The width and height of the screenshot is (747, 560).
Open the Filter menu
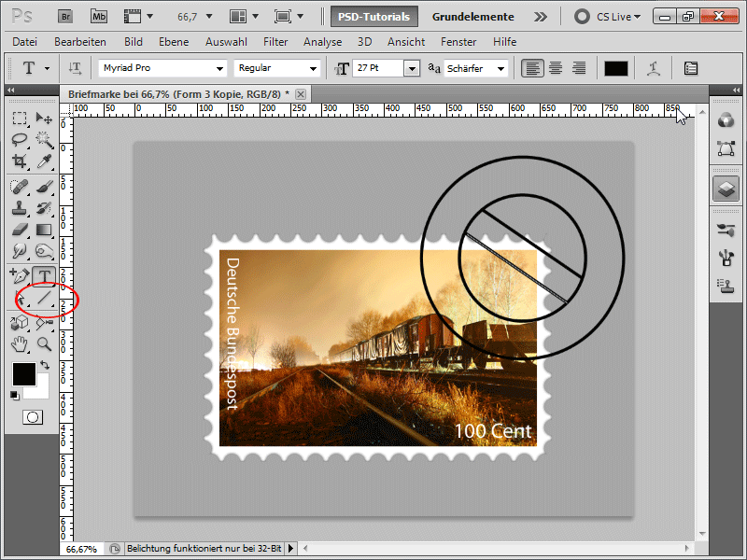point(275,42)
